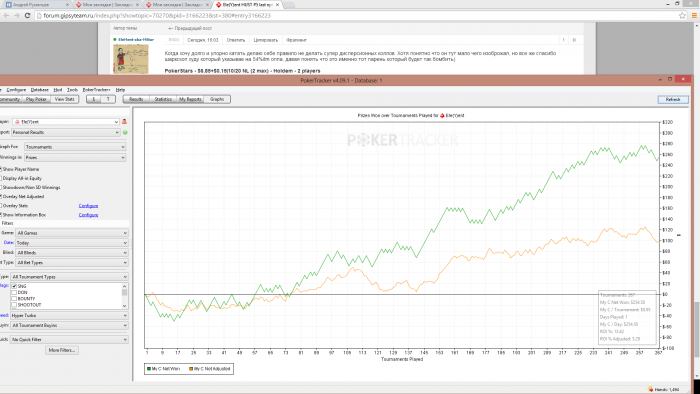Open the No Quick Filter dropdown
700x394 pixels.
pyautogui.click(x=69, y=340)
